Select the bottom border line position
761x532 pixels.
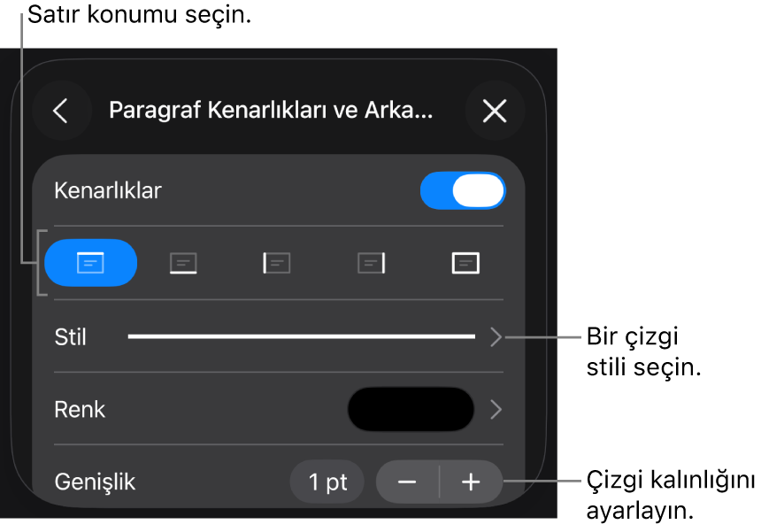(x=183, y=263)
